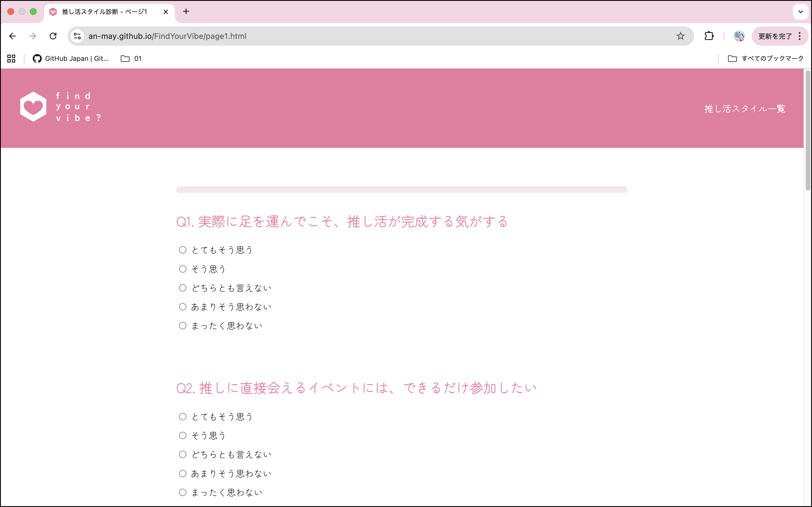Select Q2 option そう思う

click(x=182, y=435)
